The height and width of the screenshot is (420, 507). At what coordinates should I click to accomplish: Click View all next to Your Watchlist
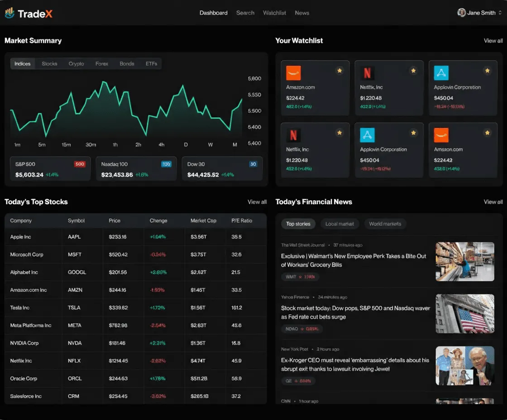[493, 41]
